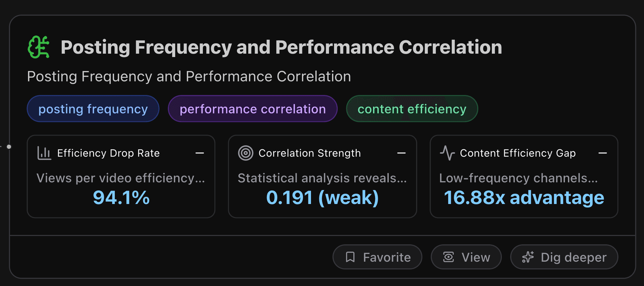Click the waveform icon on Content Efficiency Gap

(447, 153)
